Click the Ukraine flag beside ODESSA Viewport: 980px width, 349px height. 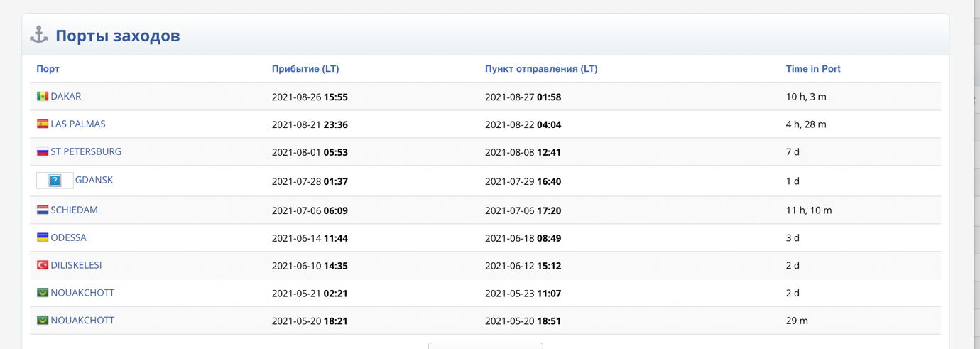tap(43, 237)
